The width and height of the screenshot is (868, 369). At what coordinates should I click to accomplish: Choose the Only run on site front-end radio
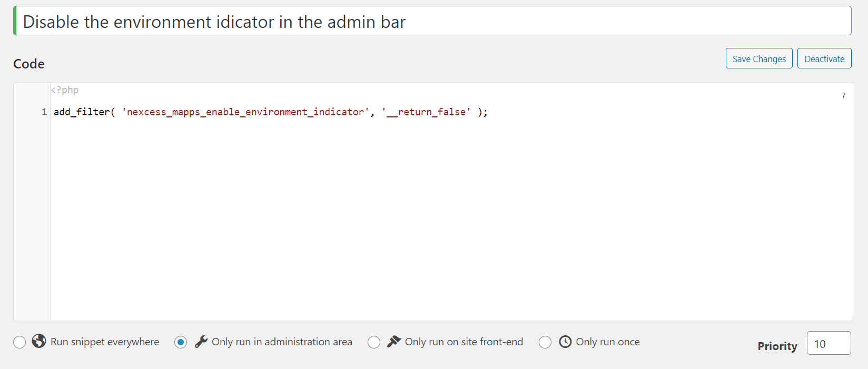374,342
